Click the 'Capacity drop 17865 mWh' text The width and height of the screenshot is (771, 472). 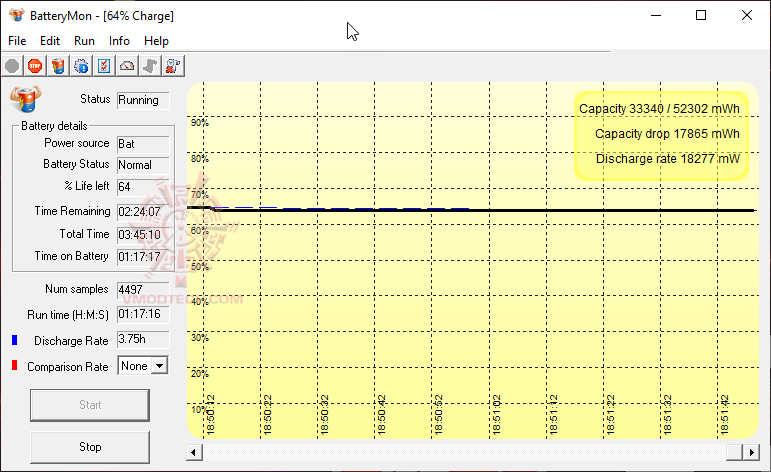[x=667, y=134]
